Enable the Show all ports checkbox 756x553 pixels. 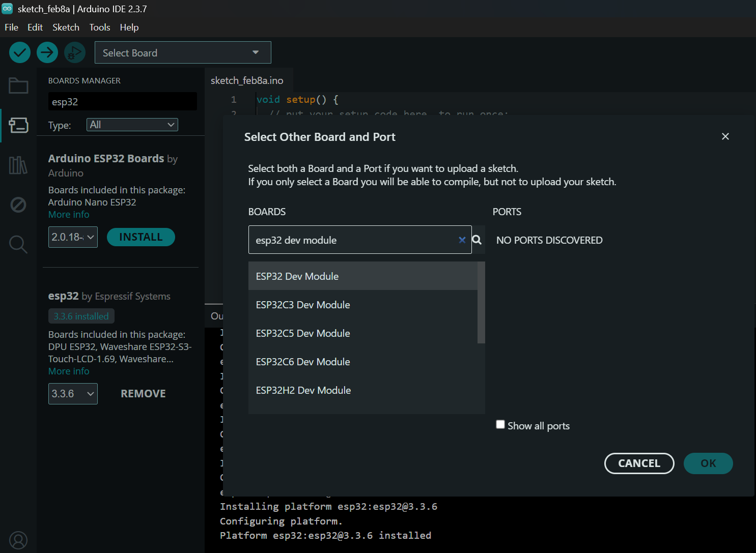[x=500, y=425]
